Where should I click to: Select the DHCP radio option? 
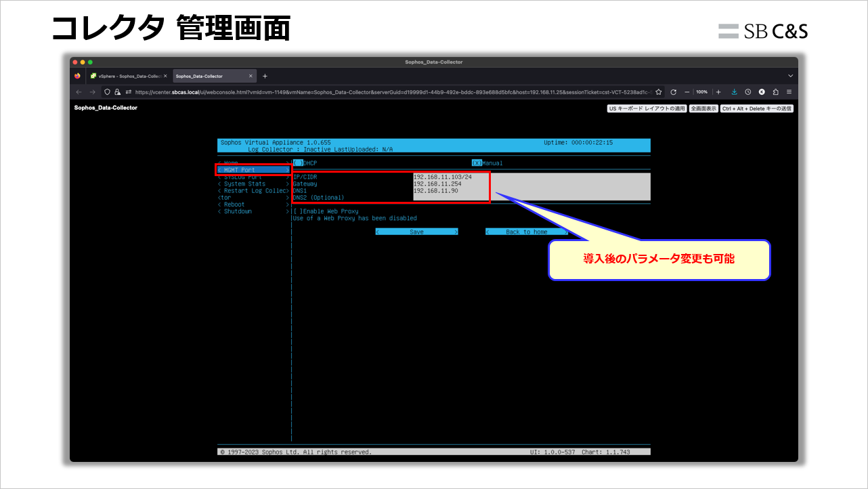[305, 163]
